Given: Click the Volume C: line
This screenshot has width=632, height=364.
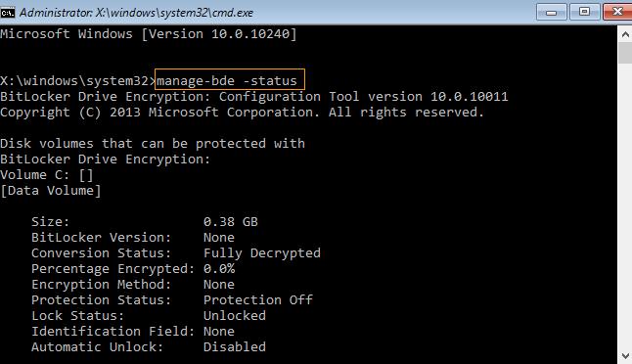Looking at the screenshot, I should [47, 175].
